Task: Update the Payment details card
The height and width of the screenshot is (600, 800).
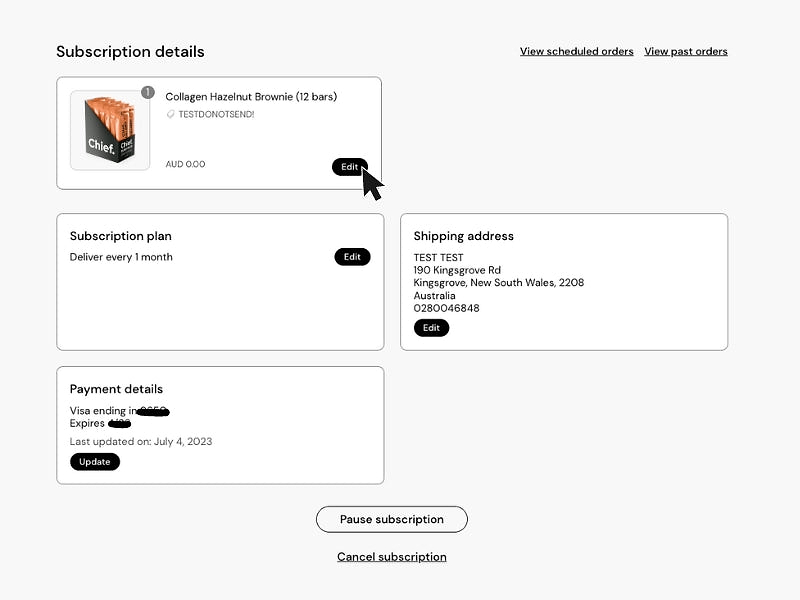Action: point(95,462)
